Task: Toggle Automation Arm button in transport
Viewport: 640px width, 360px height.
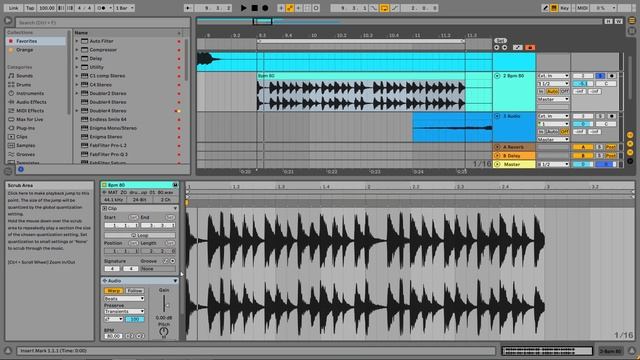Action: (x=290, y=8)
